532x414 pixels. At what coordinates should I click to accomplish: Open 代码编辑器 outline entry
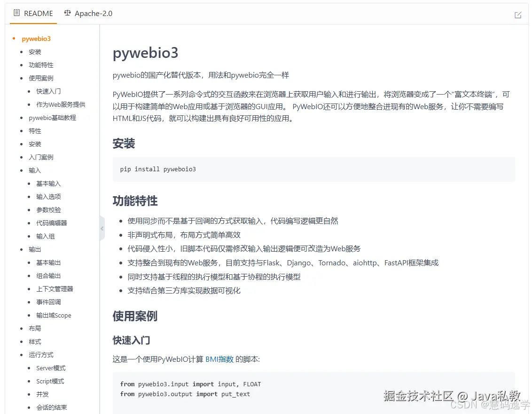52,223
